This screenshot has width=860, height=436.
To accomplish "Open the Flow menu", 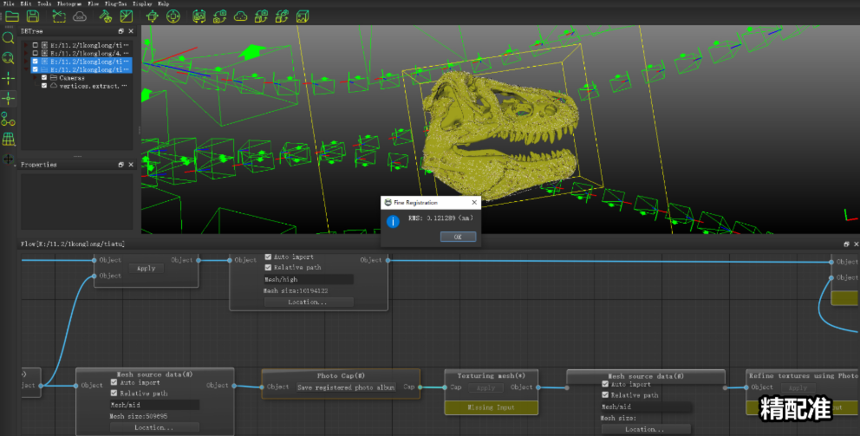I will (93, 3).
